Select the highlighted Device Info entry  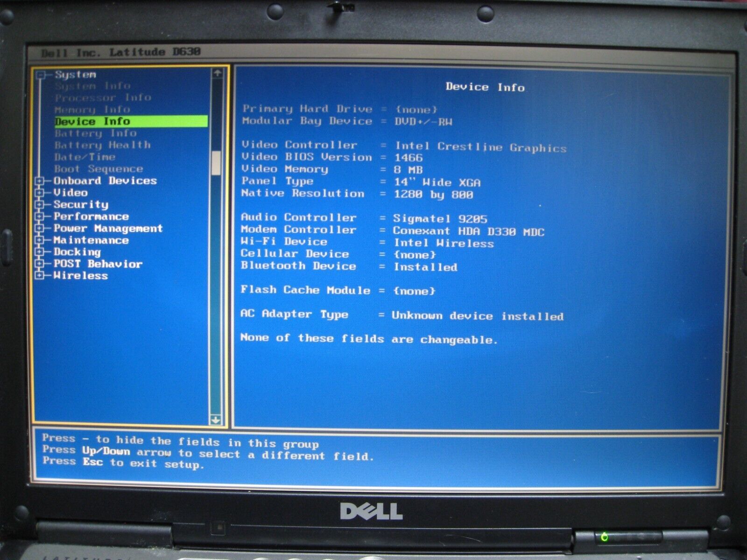click(x=131, y=121)
